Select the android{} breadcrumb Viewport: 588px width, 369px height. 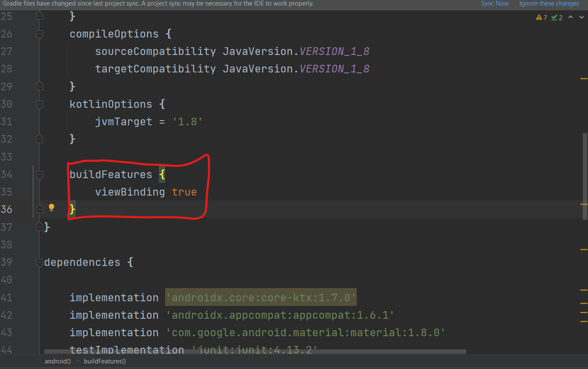pyautogui.click(x=57, y=361)
